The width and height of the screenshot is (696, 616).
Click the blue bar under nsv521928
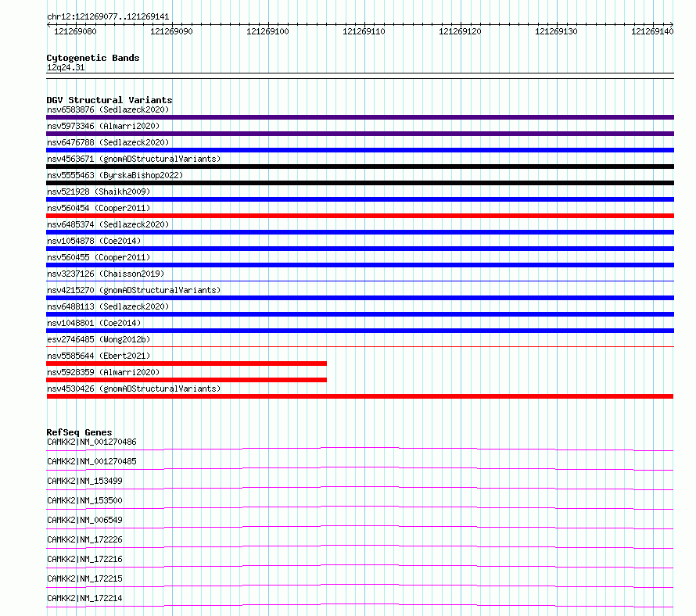(360, 199)
